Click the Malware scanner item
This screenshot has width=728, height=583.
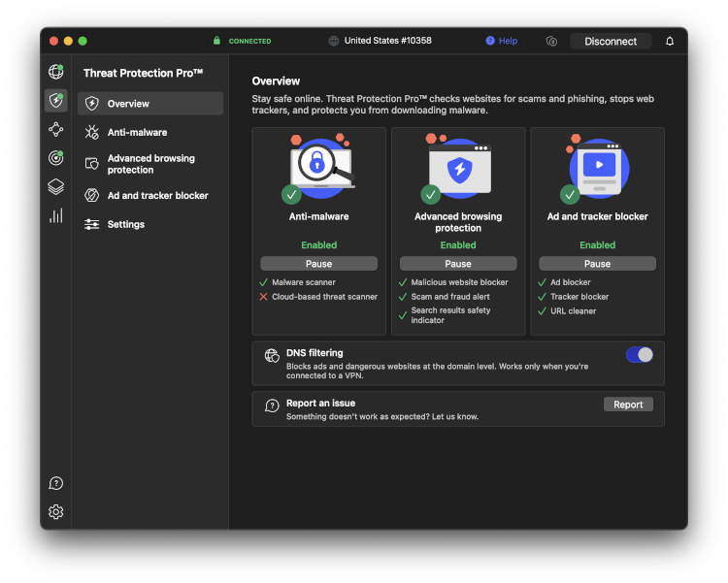coord(297,282)
